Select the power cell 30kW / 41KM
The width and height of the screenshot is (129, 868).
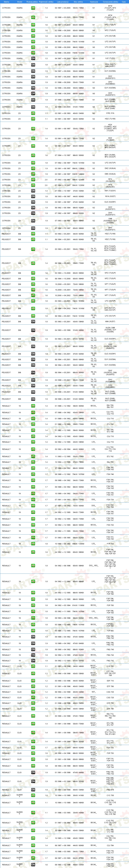tap(78, 796)
